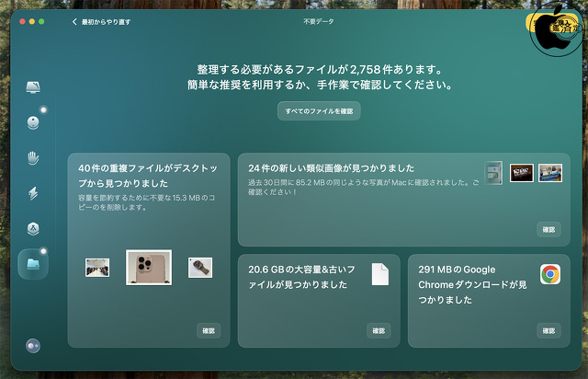Open the last similar image thumbnail
Viewport: 588px width, 379px height.
[x=550, y=173]
